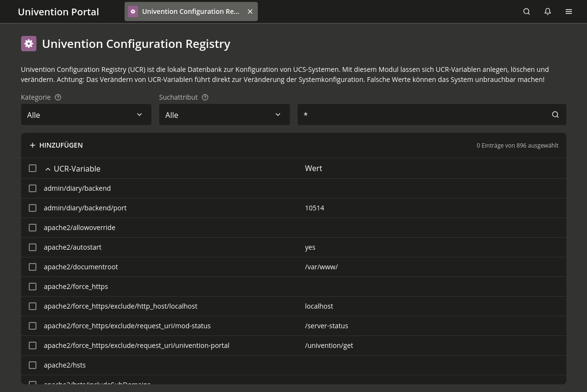Click HINZUFÜGEN to add a variable
This screenshot has height=392, width=587.
56,145
